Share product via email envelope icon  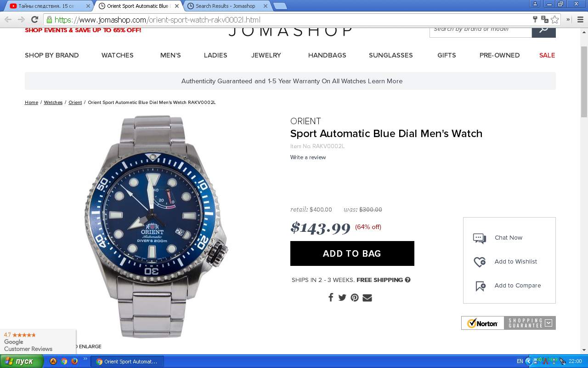[x=367, y=298]
